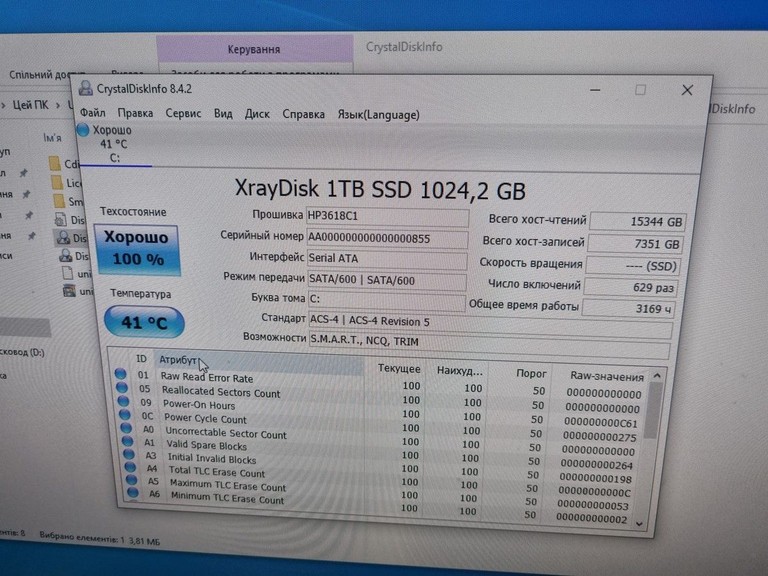The height and width of the screenshot is (576, 768).
Task: Click power-on hours value 3169 ч
Action: pos(628,309)
